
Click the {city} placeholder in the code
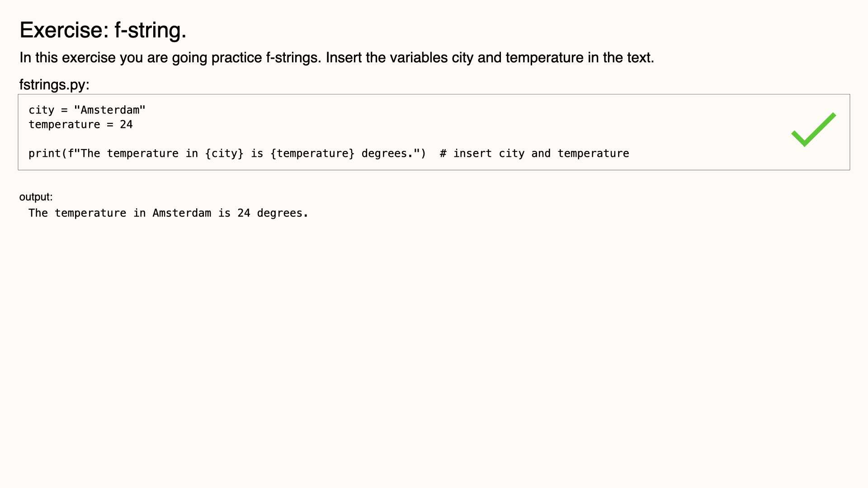[224, 154]
